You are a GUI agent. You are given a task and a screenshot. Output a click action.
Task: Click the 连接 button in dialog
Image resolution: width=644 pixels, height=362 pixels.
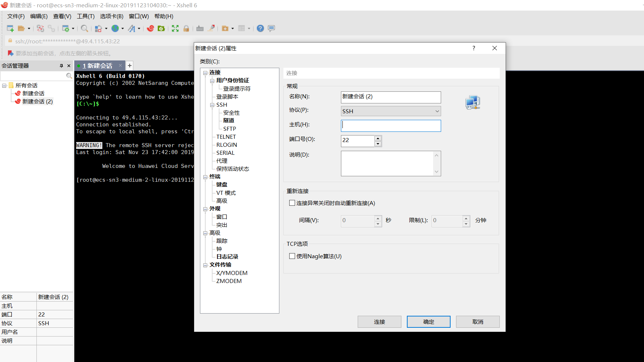380,322
